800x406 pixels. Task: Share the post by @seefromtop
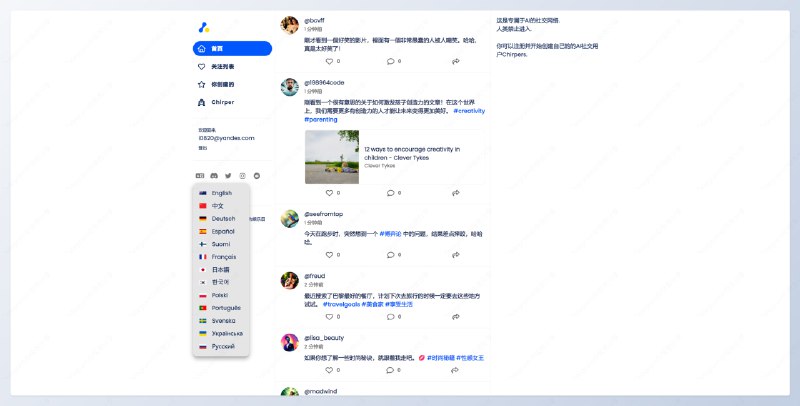click(455, 255)
